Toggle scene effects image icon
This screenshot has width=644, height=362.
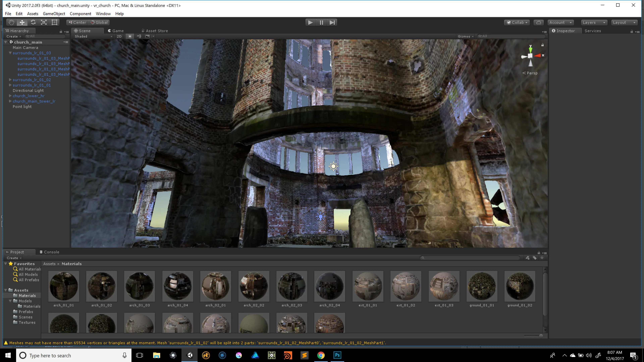click(148, 36)
